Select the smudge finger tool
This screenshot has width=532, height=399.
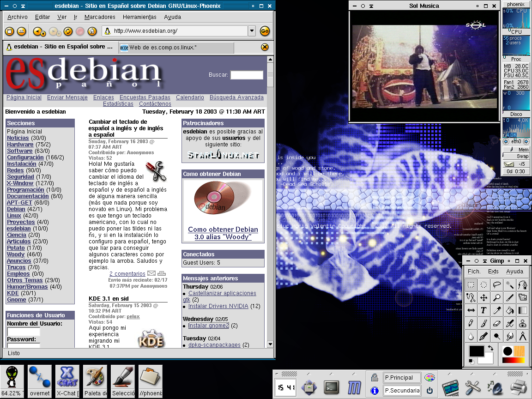pos(509,336)
